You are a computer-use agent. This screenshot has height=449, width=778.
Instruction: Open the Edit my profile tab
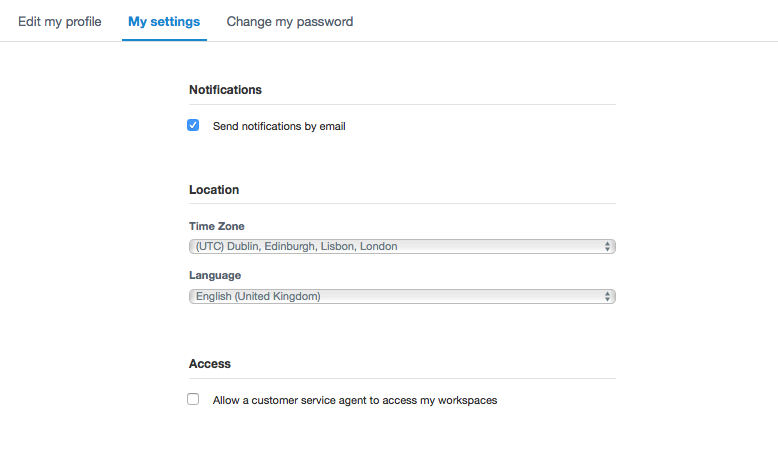(x=60, y=22)
